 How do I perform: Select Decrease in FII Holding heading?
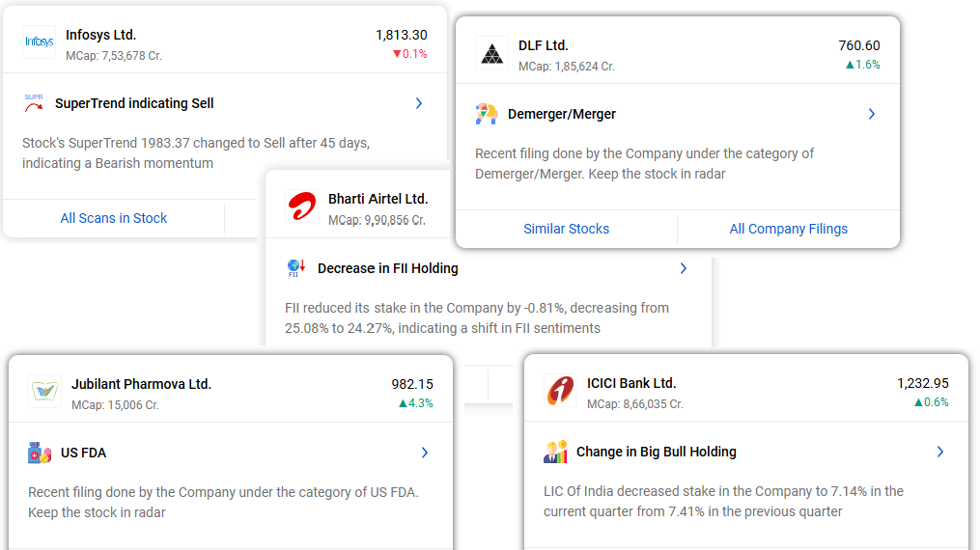click(388, 268)
